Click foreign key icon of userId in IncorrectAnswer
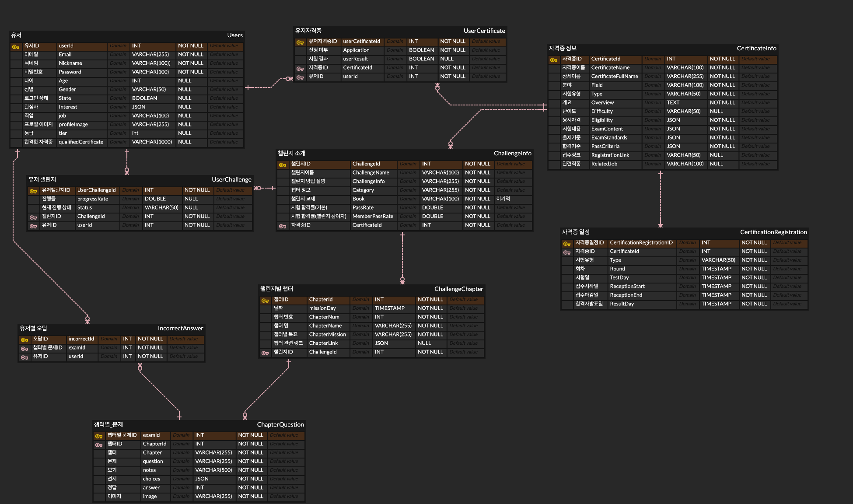 (24, 357)
